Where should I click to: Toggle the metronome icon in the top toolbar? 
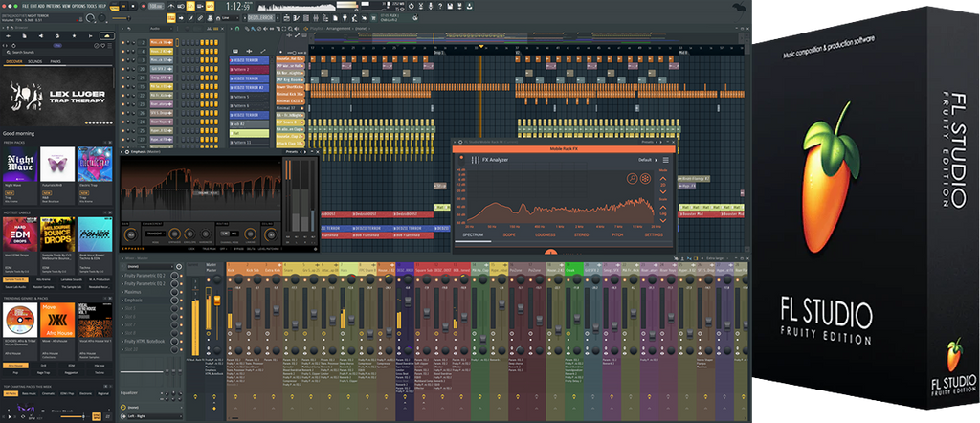(x=170, y=7)
